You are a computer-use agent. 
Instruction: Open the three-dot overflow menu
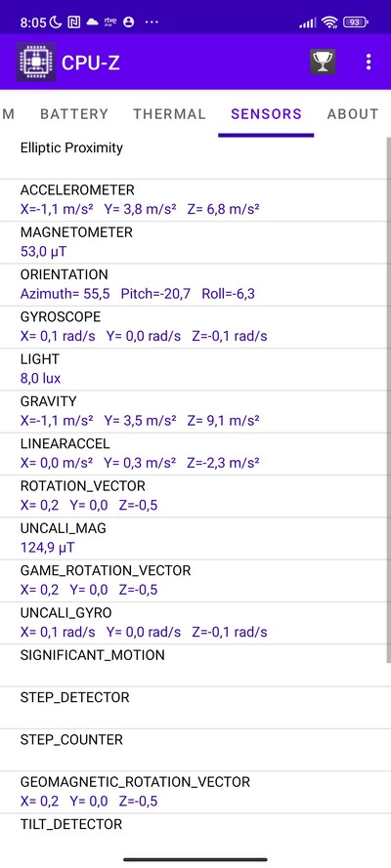click(369, 62)
